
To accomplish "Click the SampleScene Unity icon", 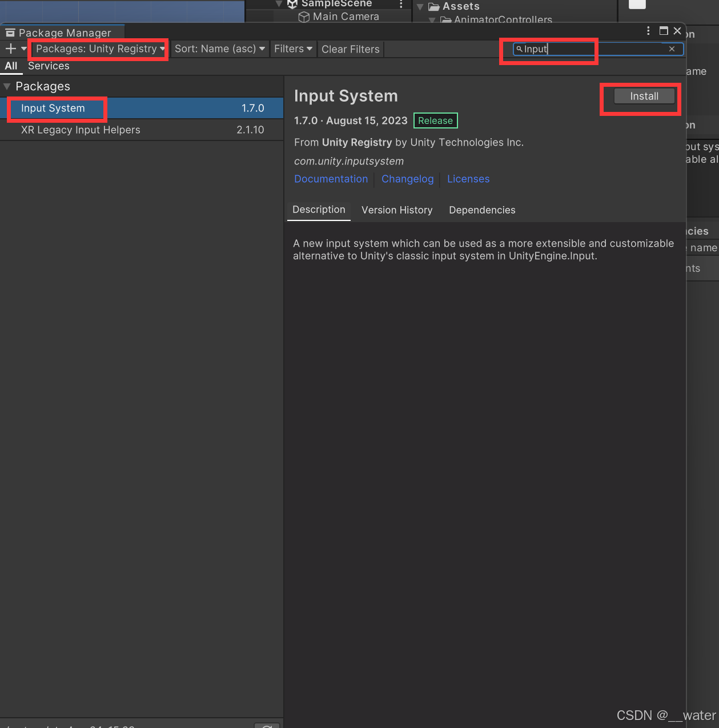I will [292, 4].
